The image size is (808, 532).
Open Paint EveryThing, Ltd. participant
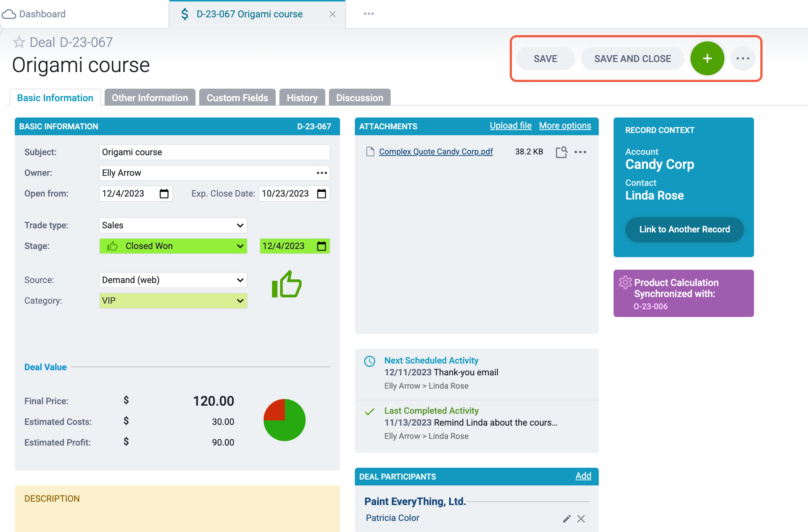[415, 501]
